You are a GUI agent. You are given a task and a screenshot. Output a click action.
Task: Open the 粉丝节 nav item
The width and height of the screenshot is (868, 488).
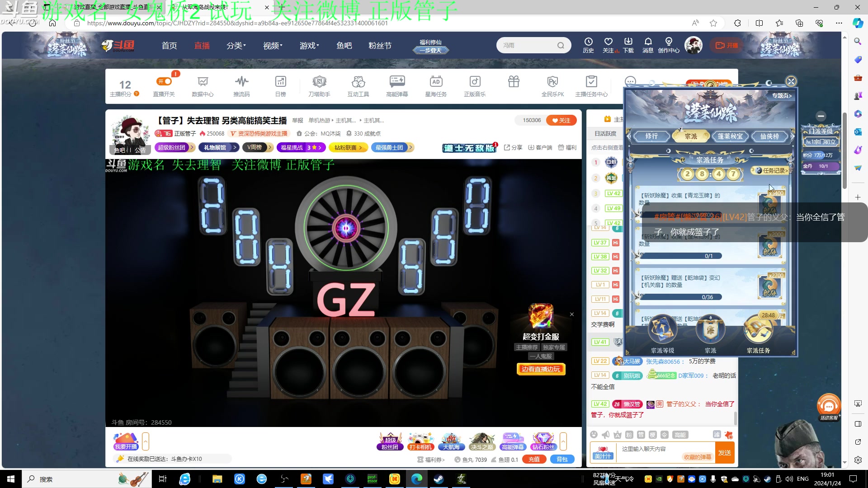tap(380, 46)
